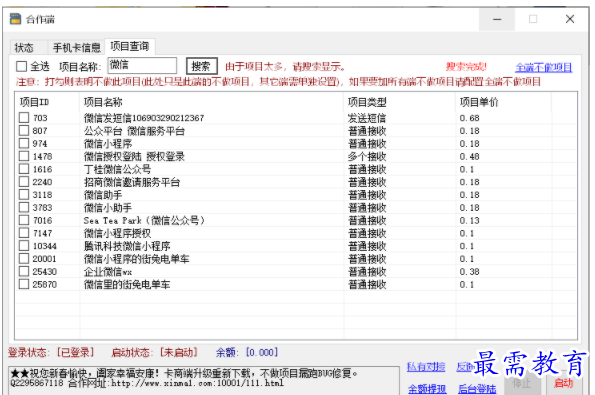Click the price 0.68 cell
The width and height of the screenshot is (595, 395).
469,118
